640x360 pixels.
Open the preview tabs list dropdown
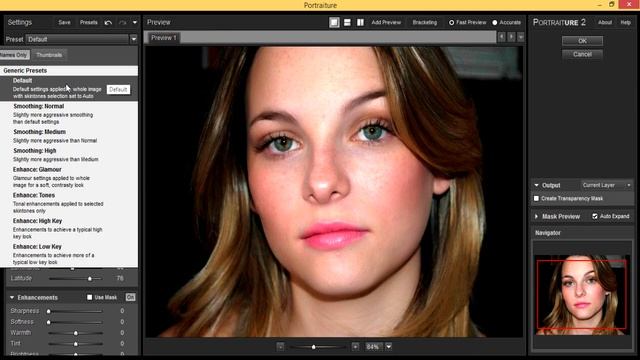pos(520,37)
